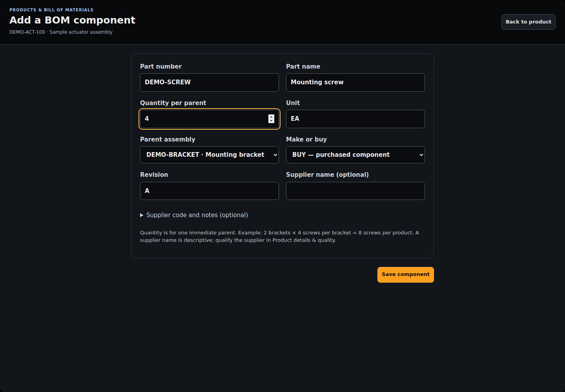Click the Quantity per parent label
This screenshot has height=392, width=565.
click(173, 103)
